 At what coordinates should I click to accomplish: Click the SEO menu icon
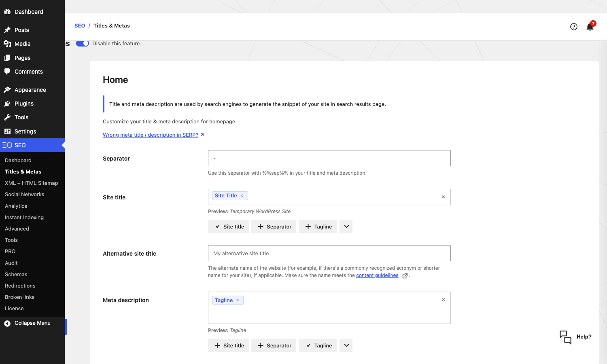pos(7,145)
